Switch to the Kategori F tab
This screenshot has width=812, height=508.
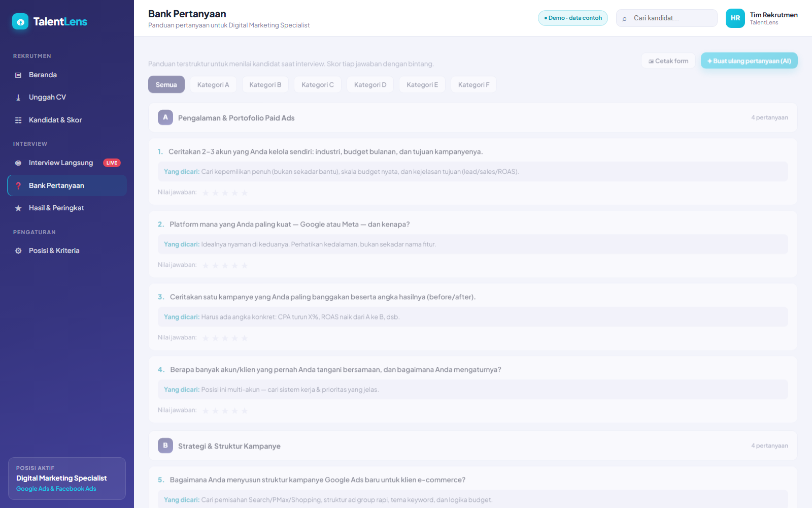[x=474, y=85]
